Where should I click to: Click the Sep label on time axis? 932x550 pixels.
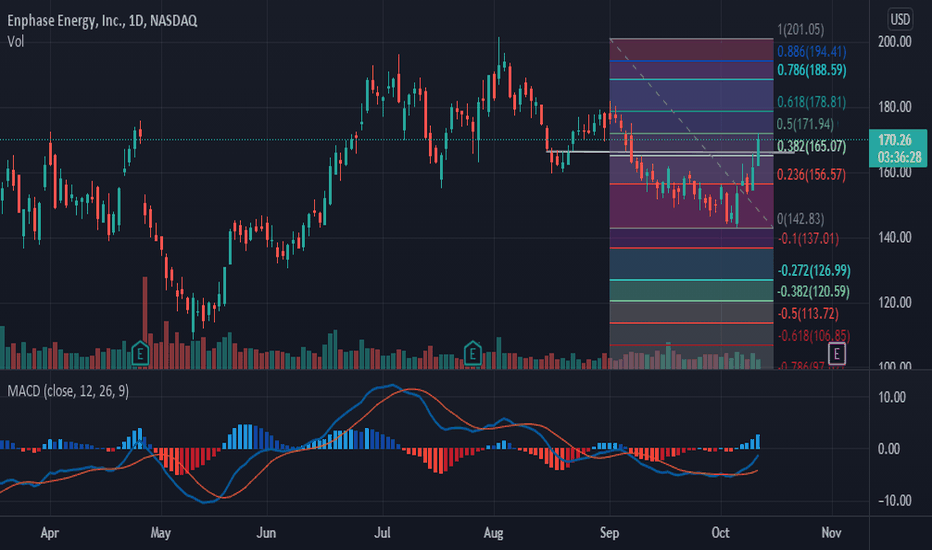click(x=609, y=533)
